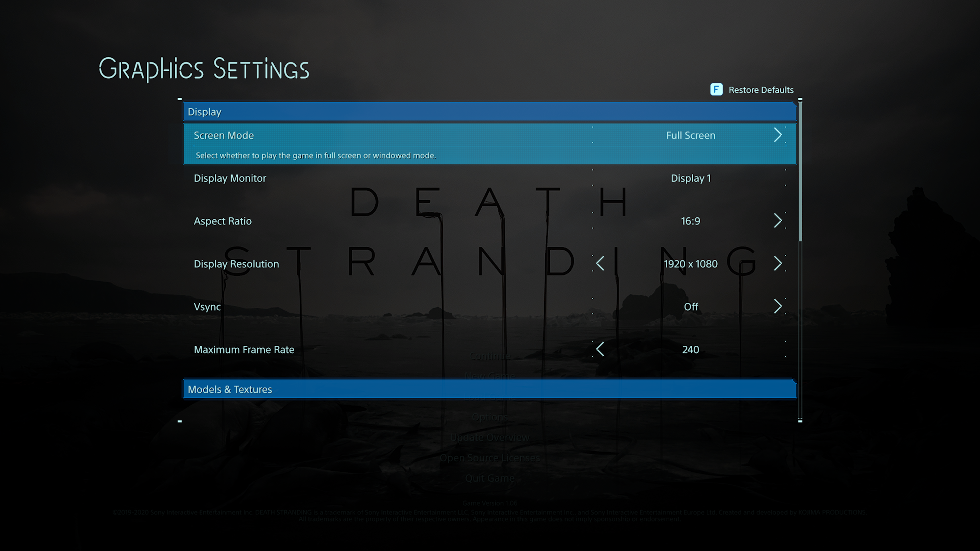
Task: Select the Screen Mode setting row
Action: [224, 135]
